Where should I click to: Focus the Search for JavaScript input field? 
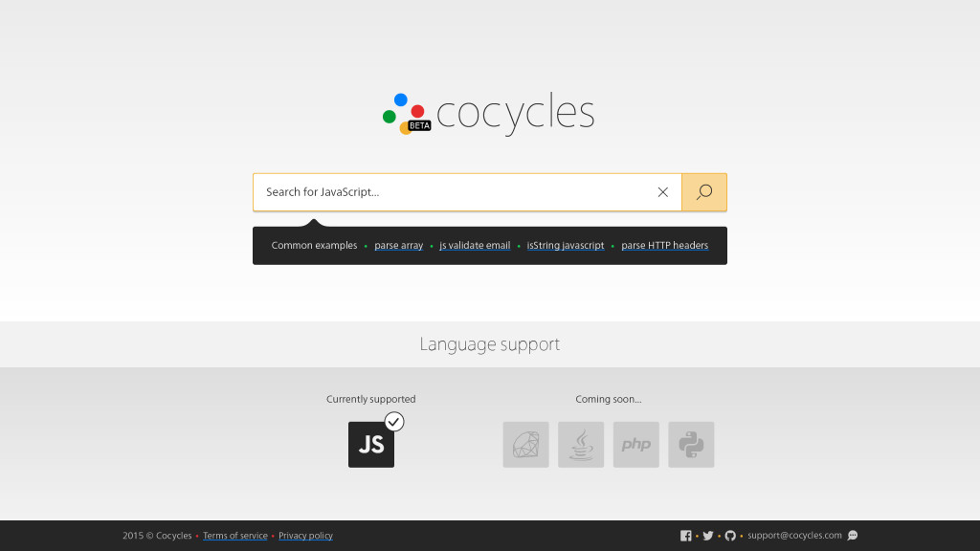click(x=450, y=192)
